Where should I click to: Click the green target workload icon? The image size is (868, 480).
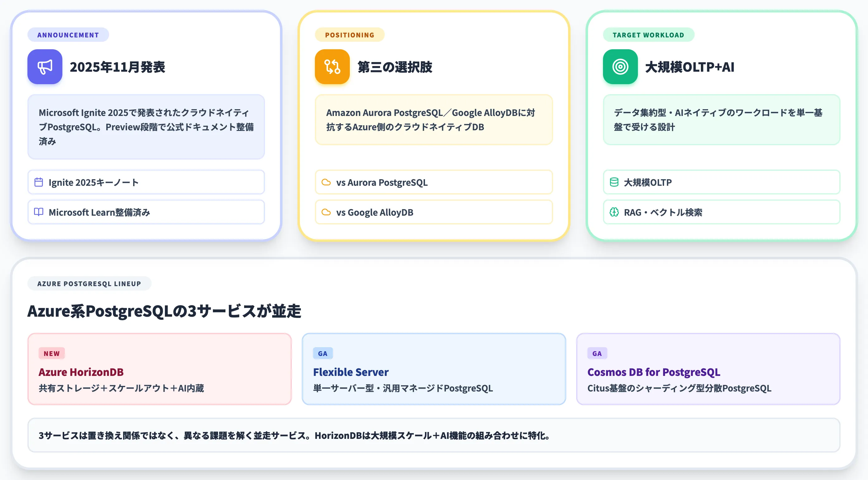click(x=620, y=67)
